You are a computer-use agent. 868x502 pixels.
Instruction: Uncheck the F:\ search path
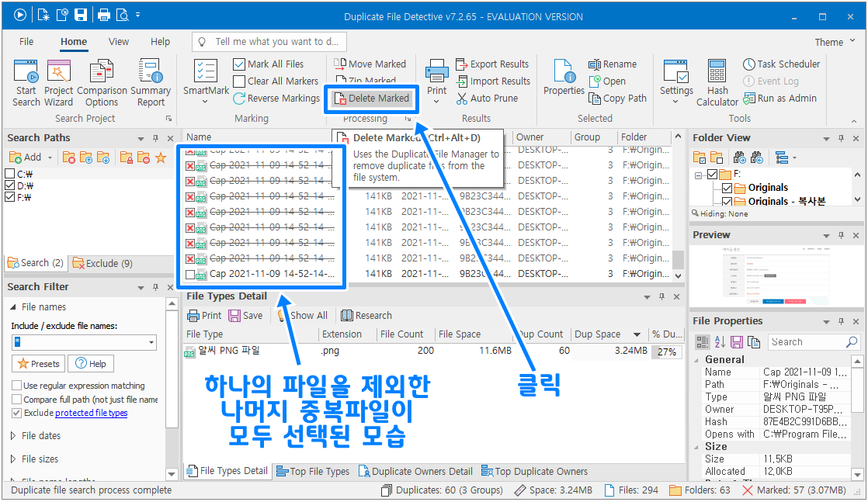pos(9,197)
